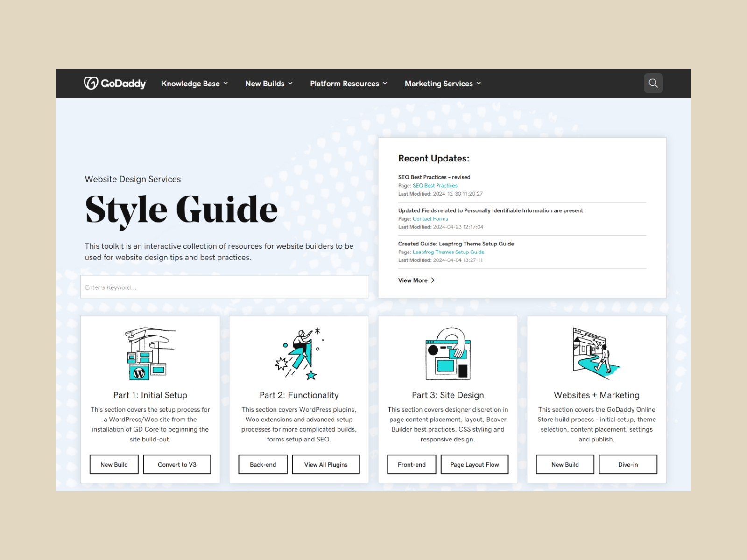
Task: Click the Part 3 Site Design illustration
Action: pos(448,353)
